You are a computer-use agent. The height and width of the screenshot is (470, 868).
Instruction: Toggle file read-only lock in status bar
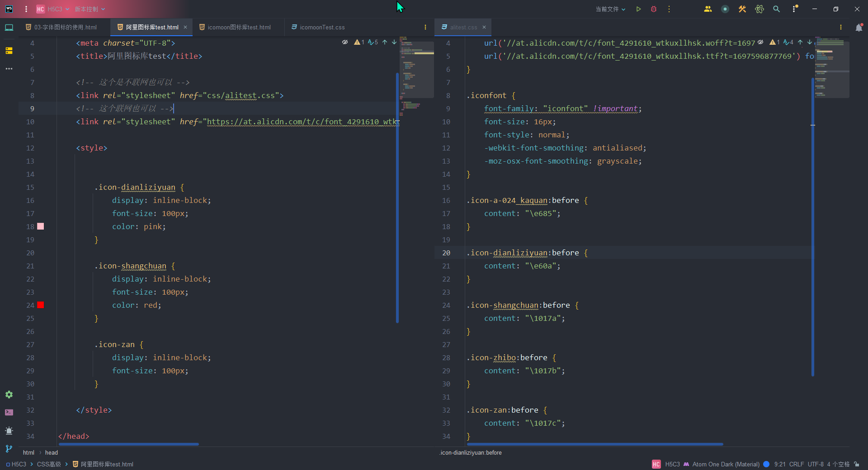[x=857, y=464]
